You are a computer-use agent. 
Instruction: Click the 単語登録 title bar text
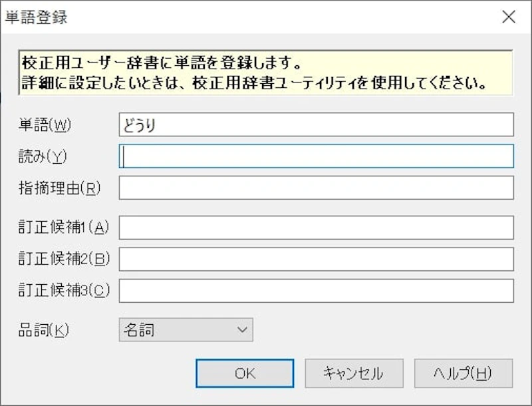click(37, 17)
